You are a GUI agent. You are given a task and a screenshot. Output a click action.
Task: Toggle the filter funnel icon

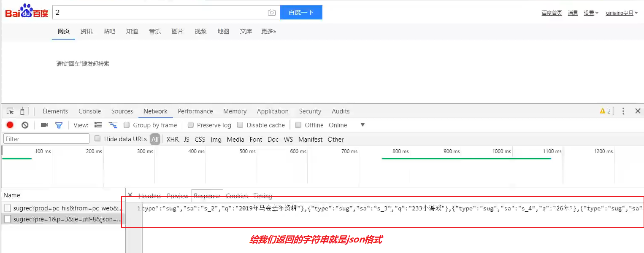[x=59, y=125]
